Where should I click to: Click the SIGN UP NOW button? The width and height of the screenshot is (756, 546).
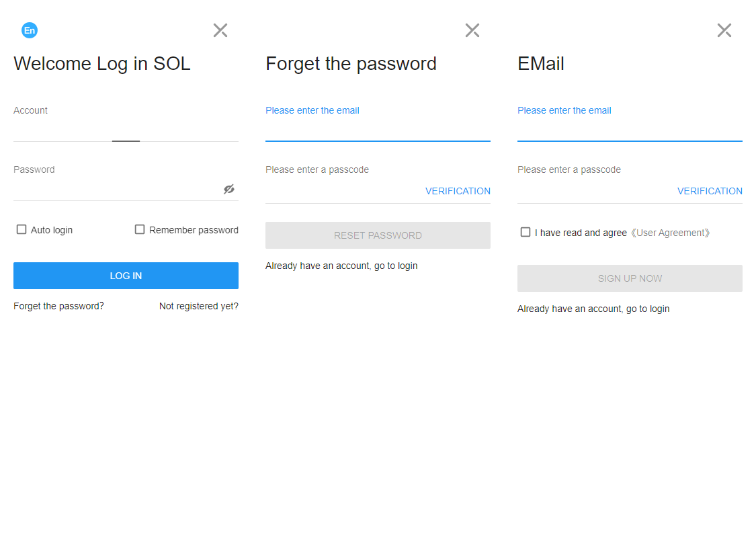(x=630, y=278)
